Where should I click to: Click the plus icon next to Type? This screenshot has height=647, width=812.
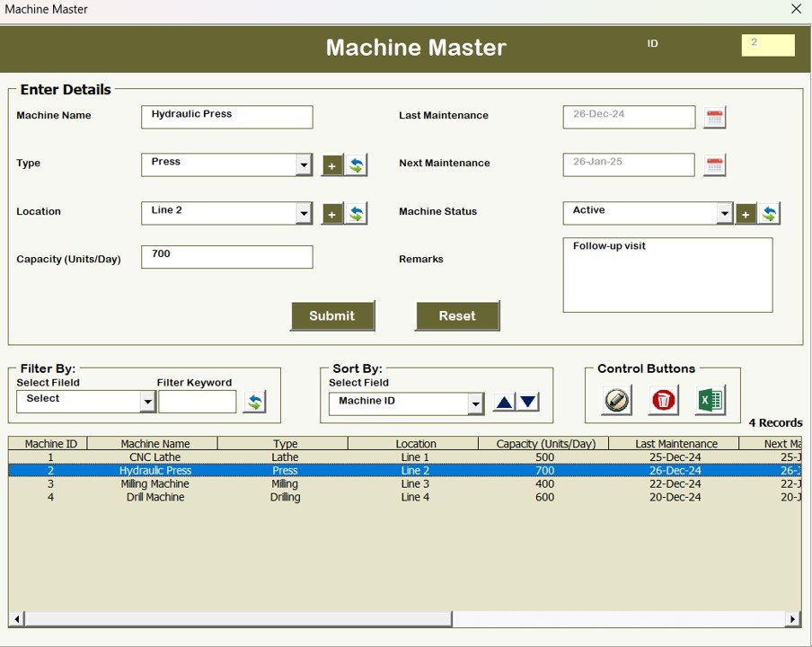point(331,164)
